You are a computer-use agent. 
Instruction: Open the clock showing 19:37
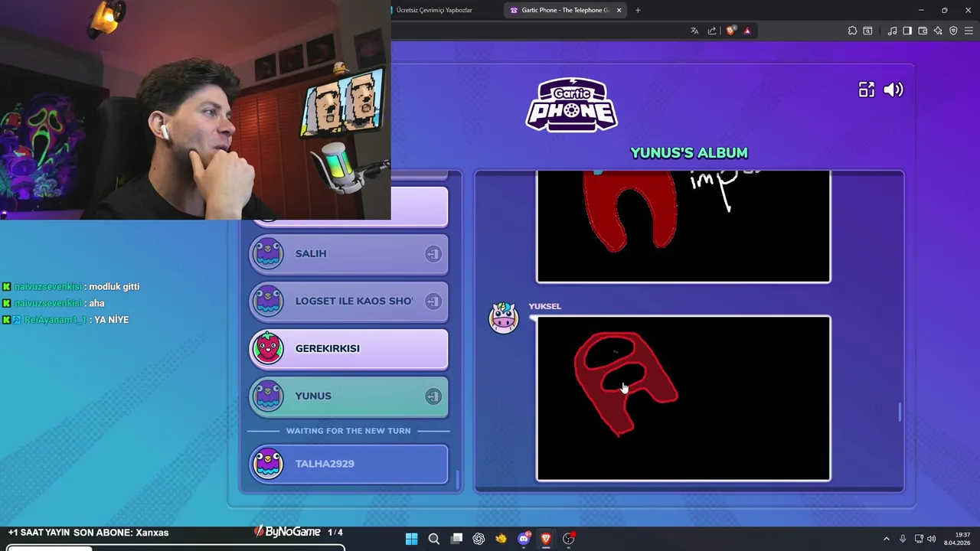tap(957, 539)
